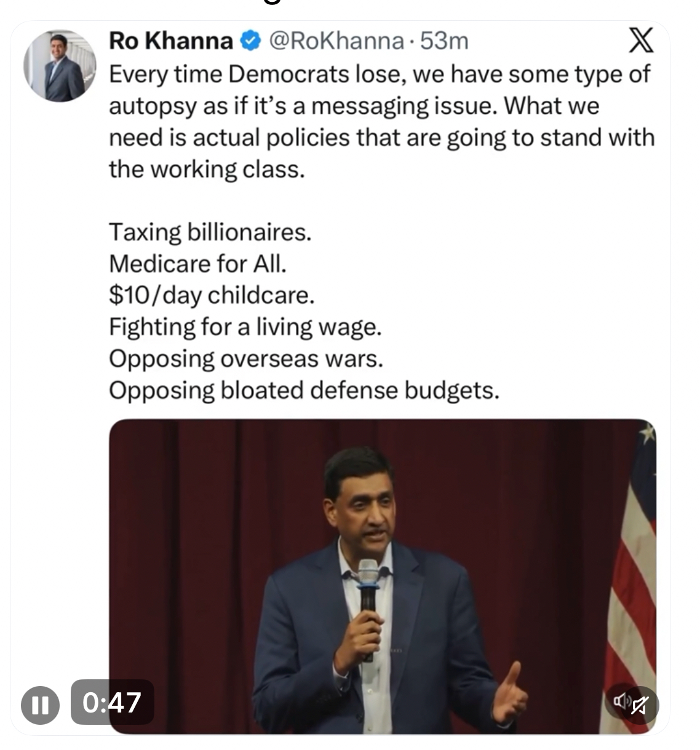Open Ro Khanna's profile picture
The height and width of the screenshot is (750, 700).
(60, 66)
